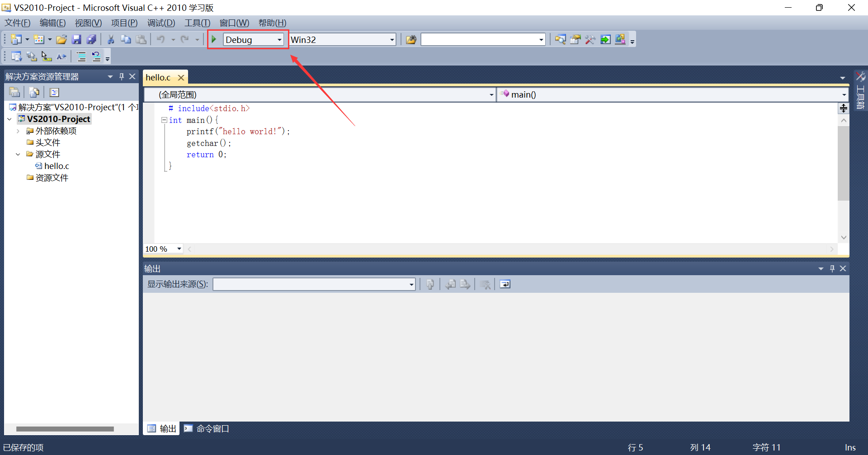Start debugging with the green run arrow
This screenshot has height=455, width=868.
(x=213, y=39)
